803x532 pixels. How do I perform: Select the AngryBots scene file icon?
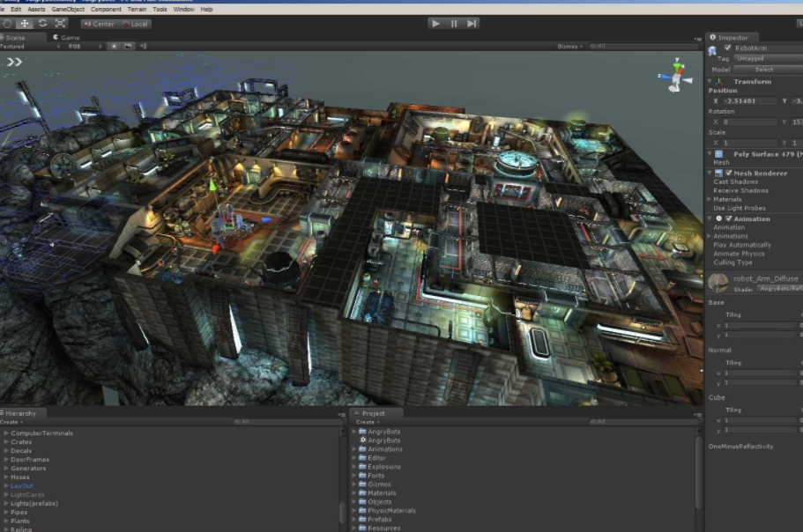point(363,440)
